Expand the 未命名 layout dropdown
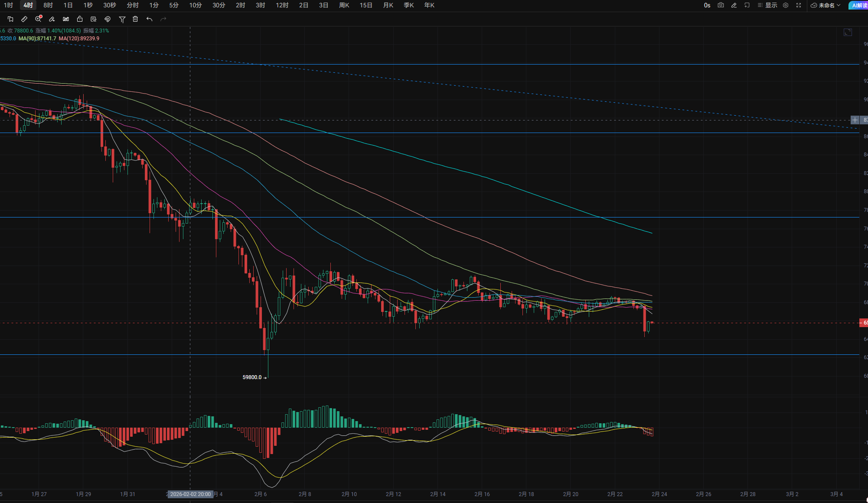 tap(826, 5)
